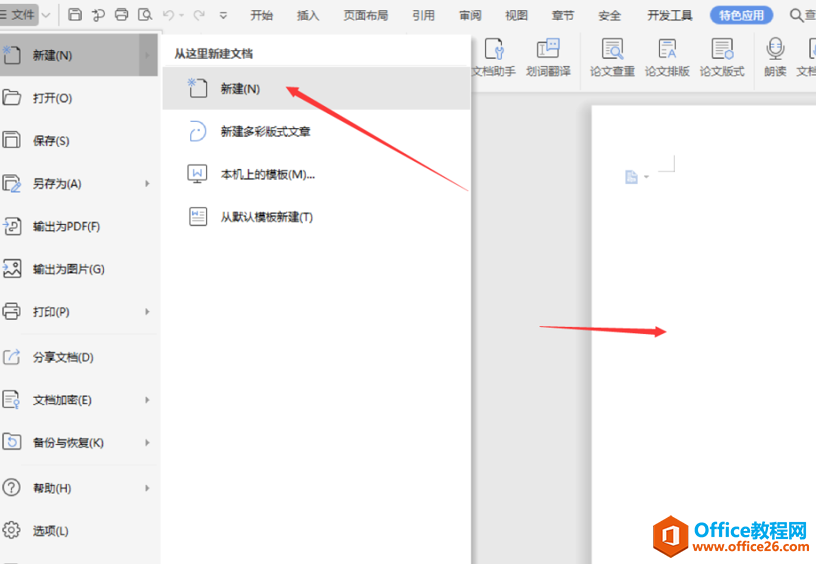Viewport: 816px width, 564px height.
Task: Expand the 备份与恢复(K) submenu arrow
Action: (x=147, y=443)
